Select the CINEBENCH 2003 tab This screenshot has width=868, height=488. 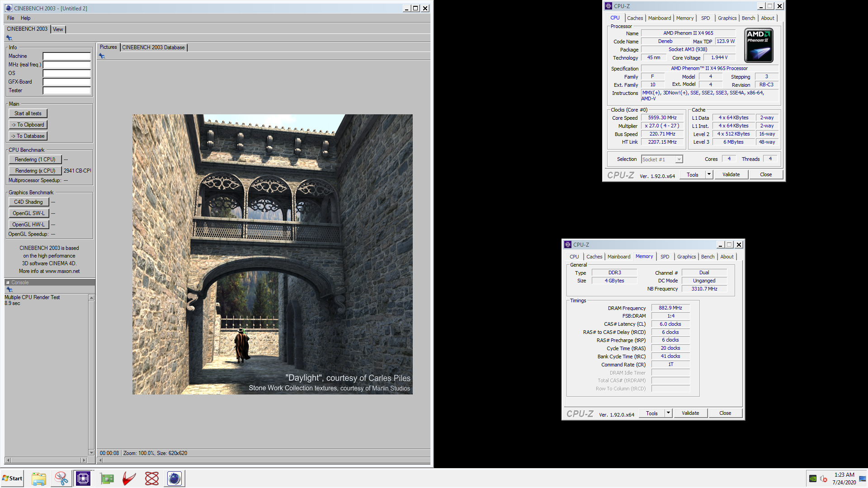tap(27, 29)
